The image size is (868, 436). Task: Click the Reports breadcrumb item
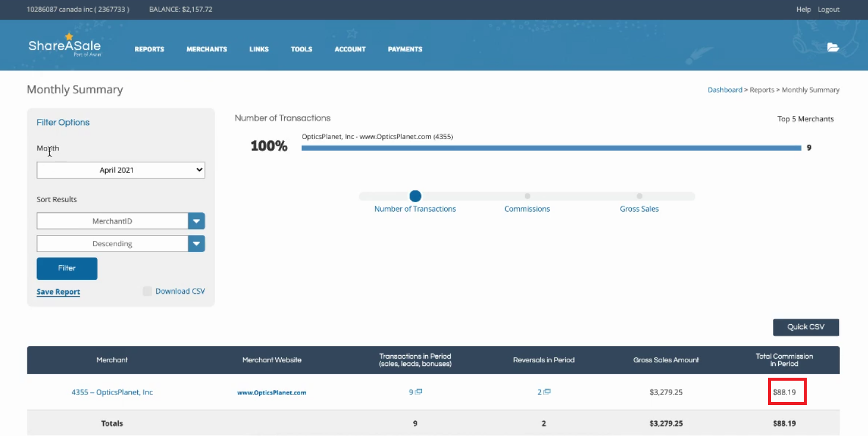point(762,90)
